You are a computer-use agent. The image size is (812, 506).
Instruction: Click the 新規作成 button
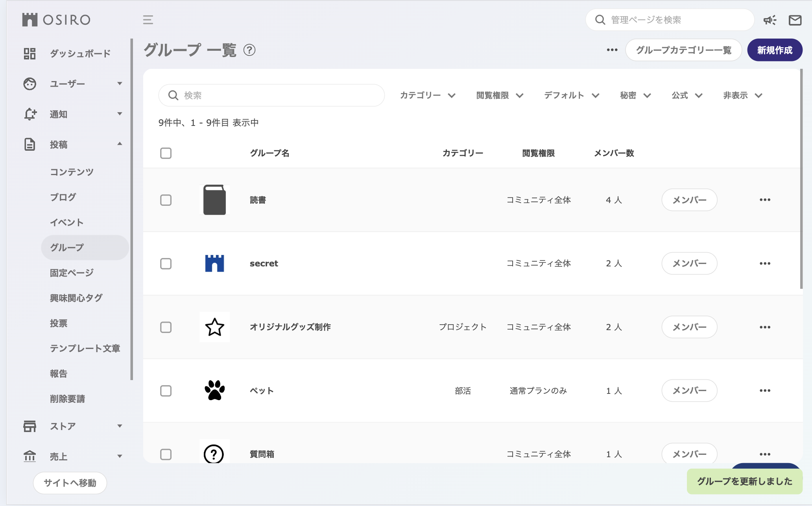click(x=774, y=50)
